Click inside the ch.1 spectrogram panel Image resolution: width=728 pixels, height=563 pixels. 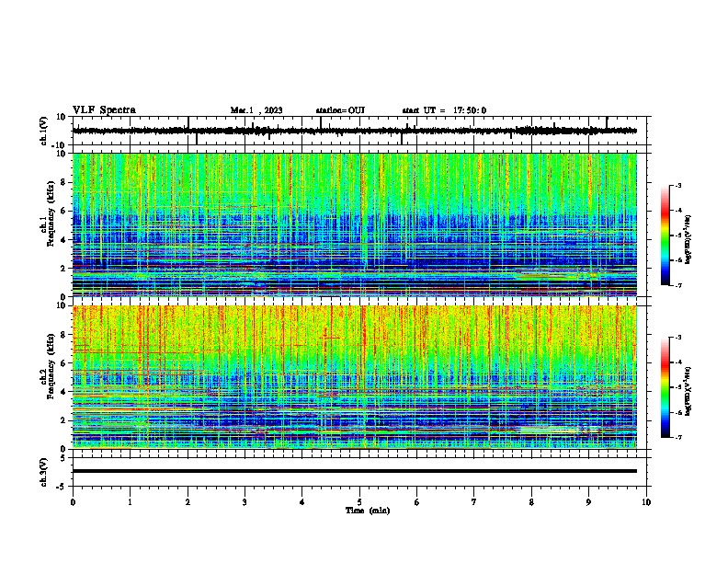[x=354, y=224]
